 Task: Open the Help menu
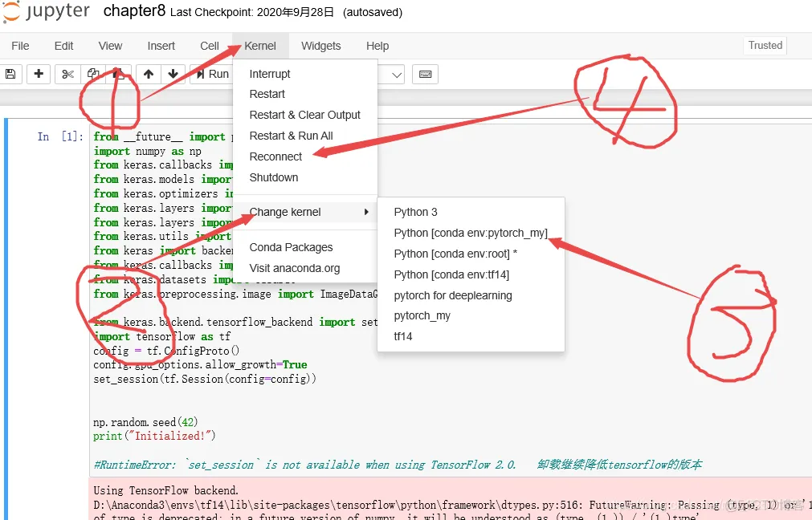pyautogui.click(x=377, y=46)
